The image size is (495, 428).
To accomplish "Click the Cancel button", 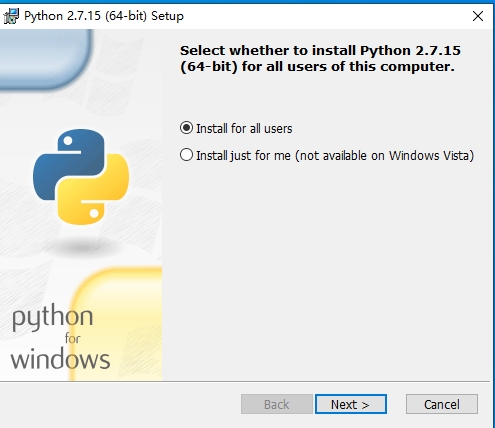I will [442, 404].
